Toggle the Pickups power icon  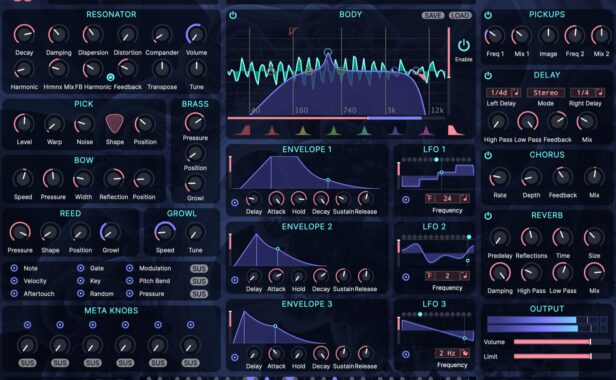488,15
